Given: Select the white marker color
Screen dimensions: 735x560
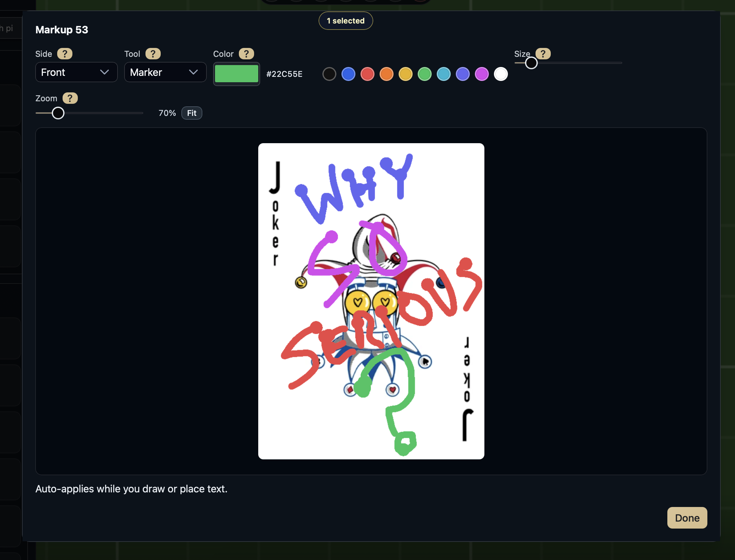Looking at the screenshot, I should coord(501,74).
